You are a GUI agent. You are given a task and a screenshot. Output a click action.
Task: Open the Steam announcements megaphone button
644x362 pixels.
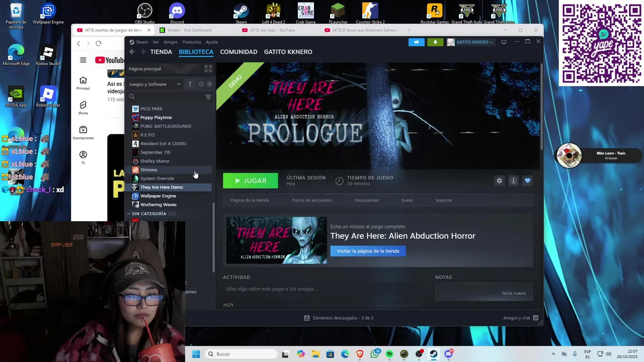pos(417,42)
